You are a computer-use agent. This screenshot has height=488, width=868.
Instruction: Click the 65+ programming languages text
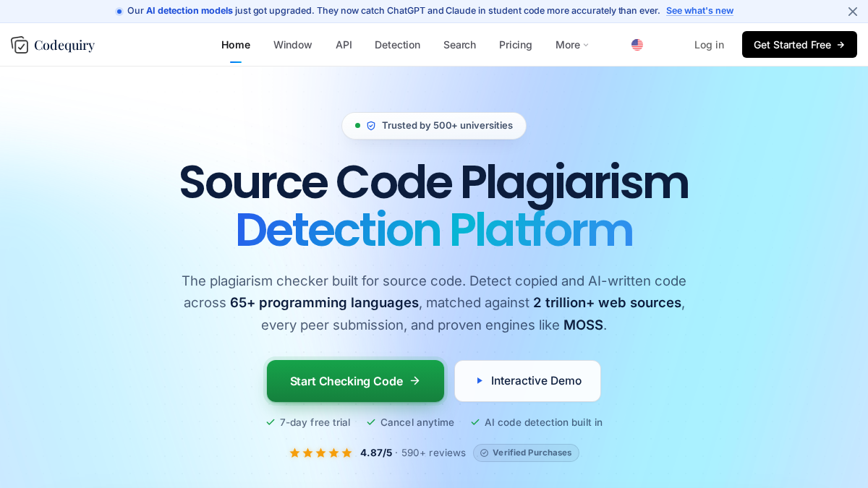click(x=324, y=303)
